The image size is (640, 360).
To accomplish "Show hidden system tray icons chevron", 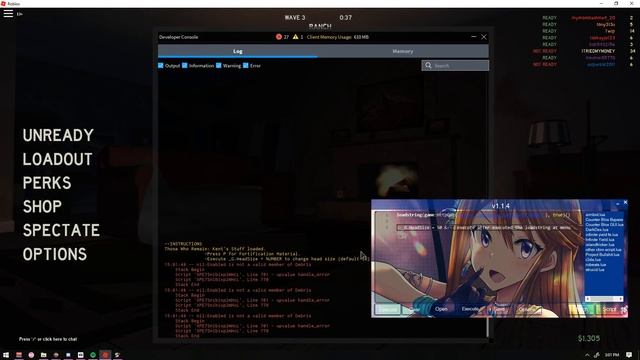I will tap(587, 355).
